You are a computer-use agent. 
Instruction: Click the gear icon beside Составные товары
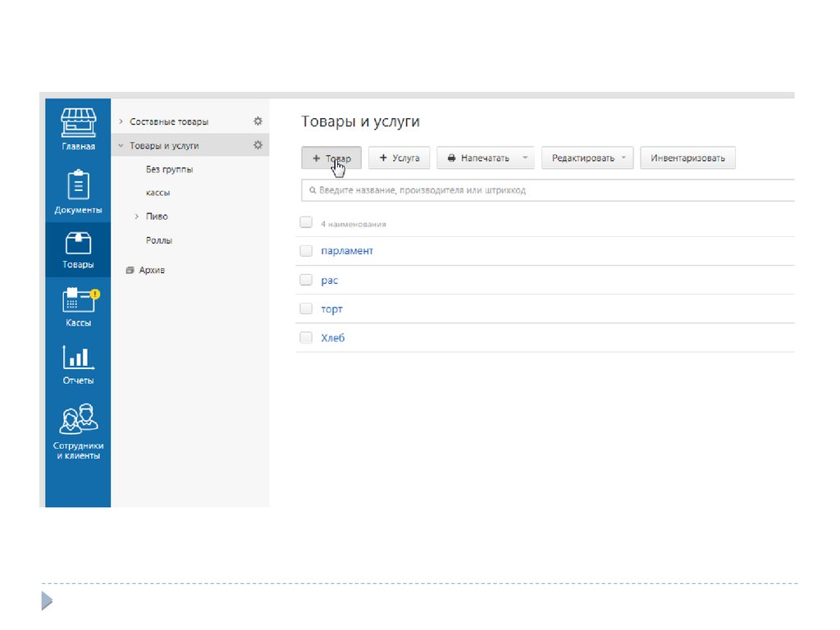click(258, 121)
